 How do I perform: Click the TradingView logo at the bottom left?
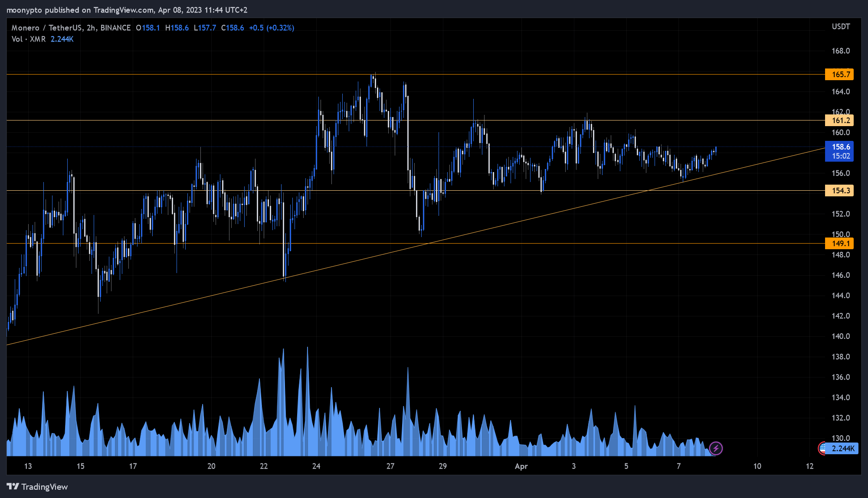tap(37, 487)
